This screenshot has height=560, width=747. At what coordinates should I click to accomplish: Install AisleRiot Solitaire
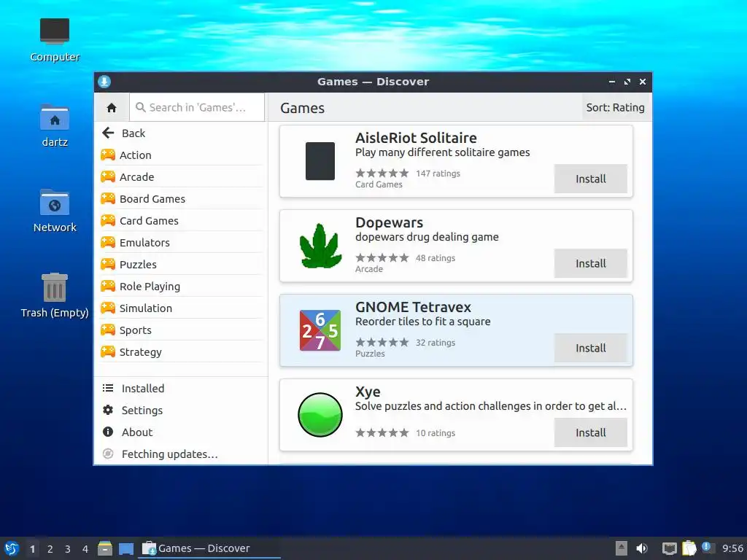coord(590,179)
